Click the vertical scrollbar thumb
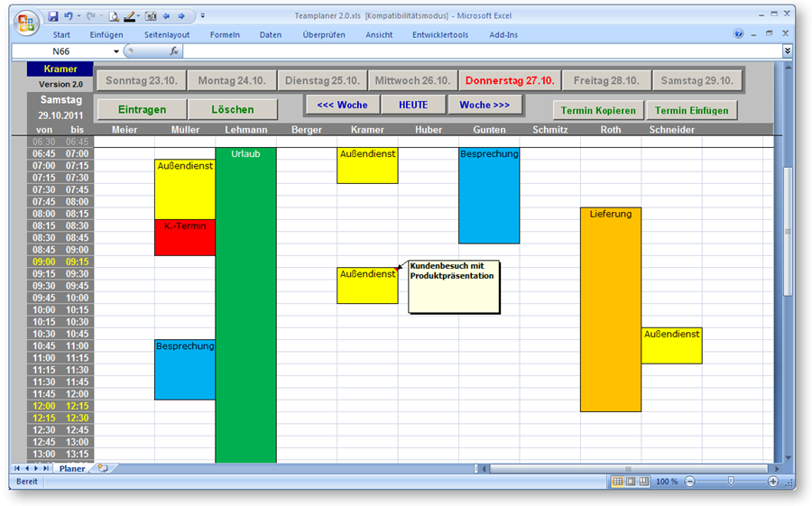Viewport: 812px width, 506px height. coord(788,231)
